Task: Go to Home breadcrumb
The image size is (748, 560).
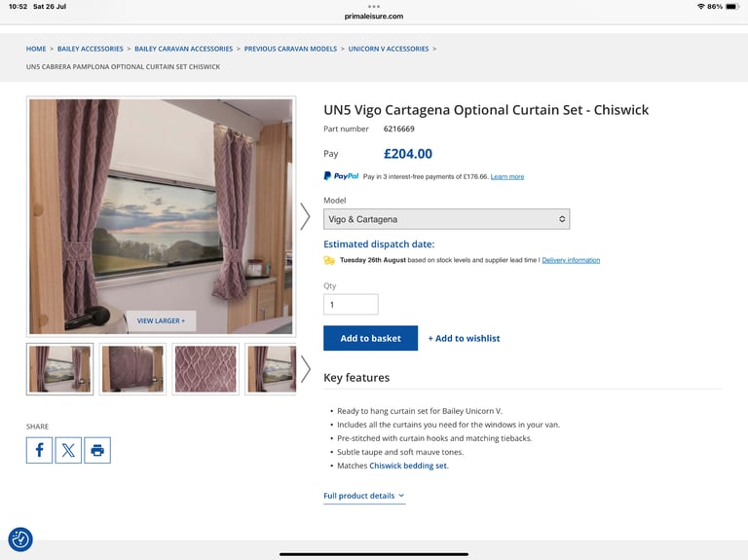Action: tap(36, 49)
